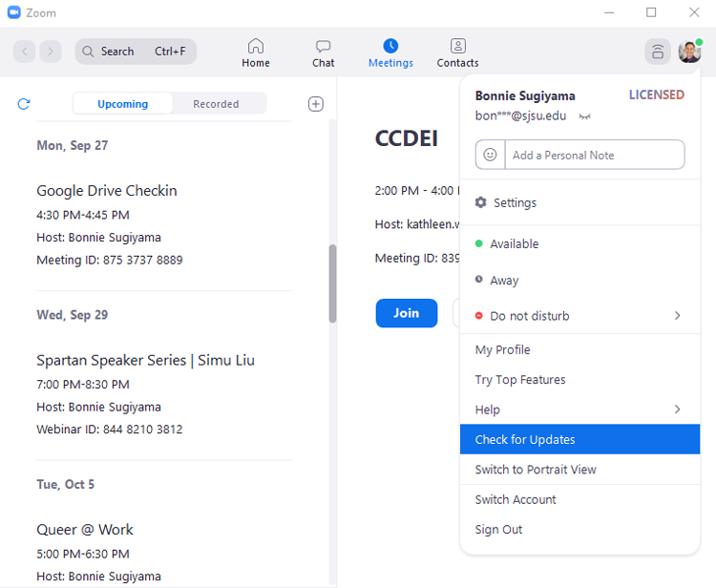Set status to Available

coord(514,244)
